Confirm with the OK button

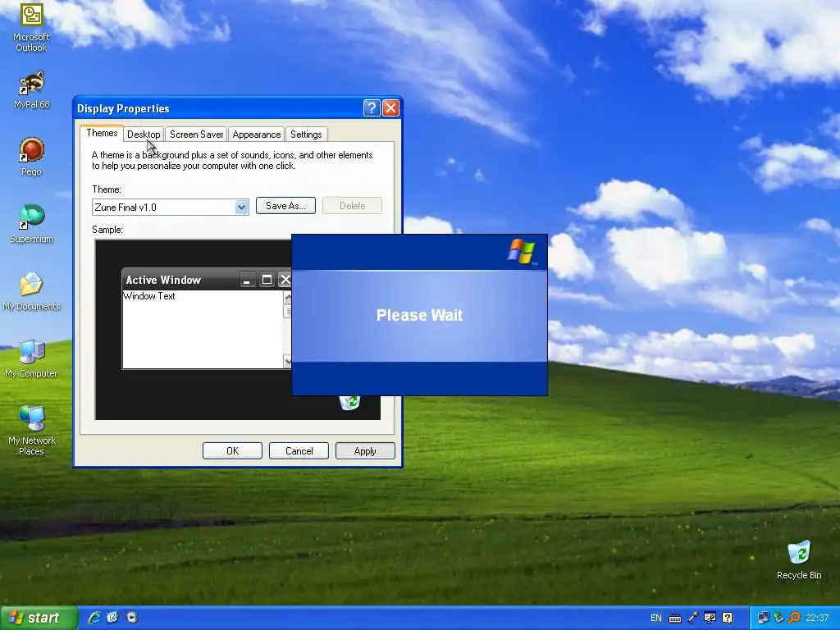point(232,451)
